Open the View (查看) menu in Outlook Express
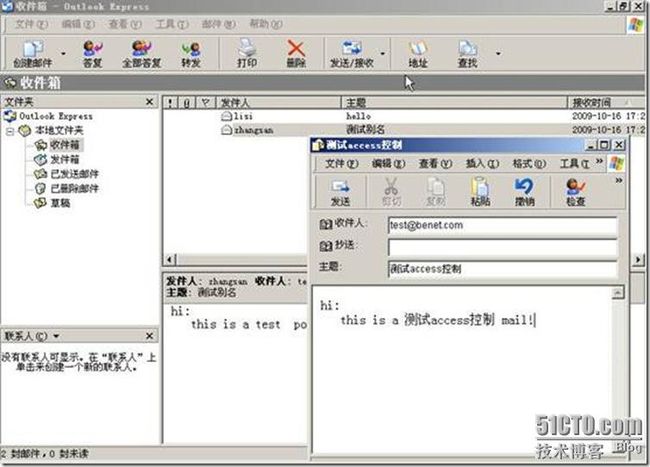650x467 pixels. click(125, 24)
